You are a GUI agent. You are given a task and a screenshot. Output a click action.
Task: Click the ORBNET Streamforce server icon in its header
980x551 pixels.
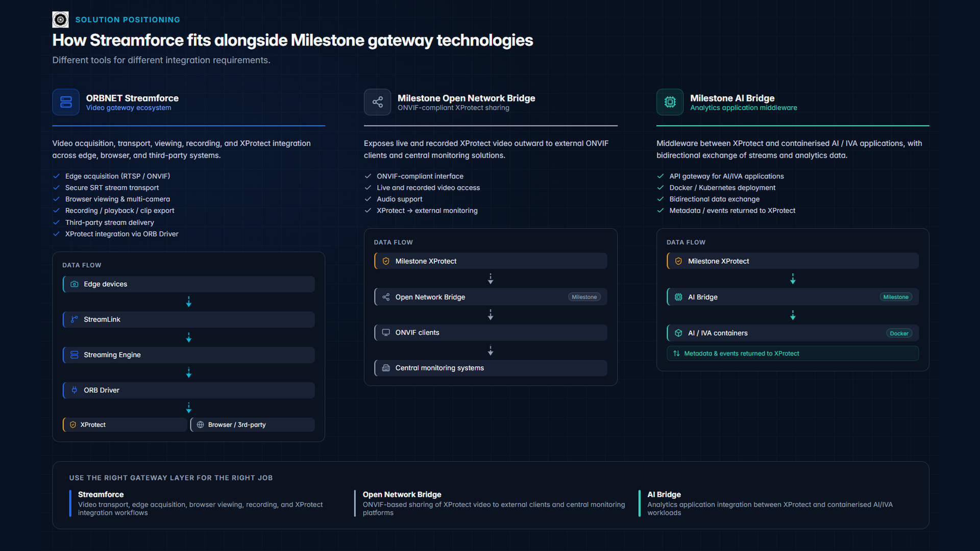click(66, 102)
